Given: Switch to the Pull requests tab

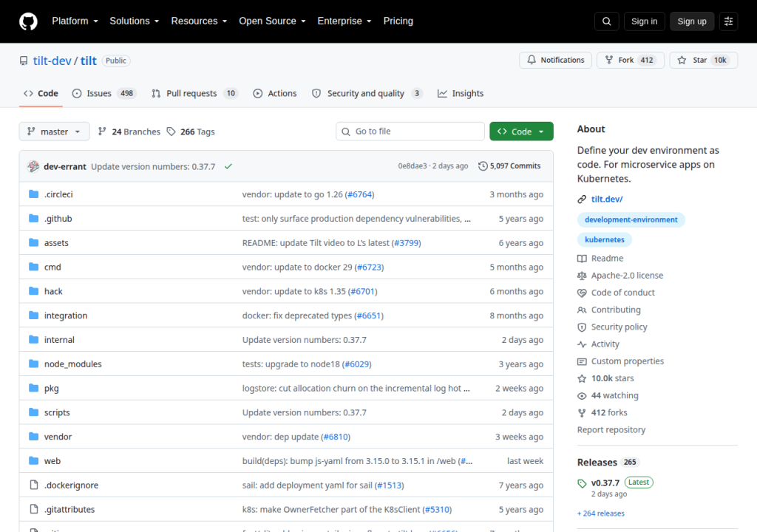Looking at the screenshot, I should click(x=194, y=94).
